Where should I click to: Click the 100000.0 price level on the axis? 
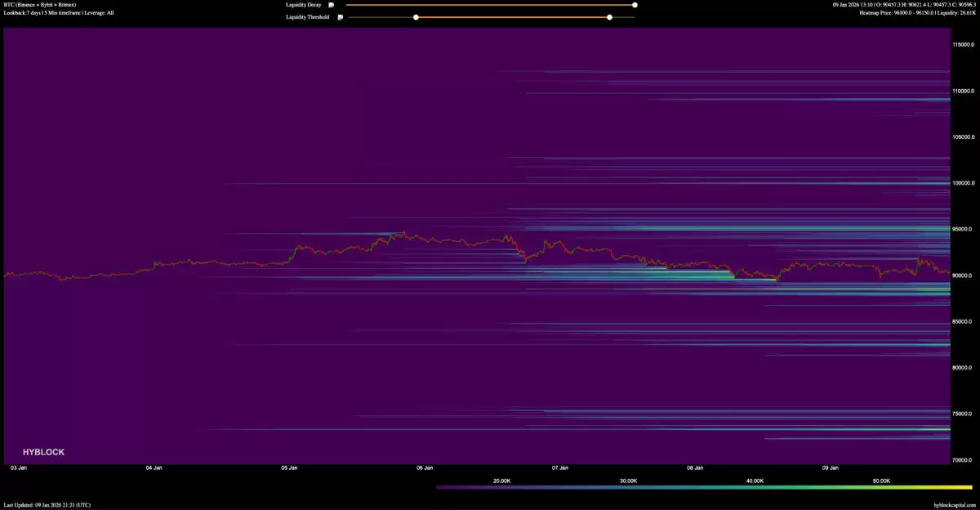pos(964,183)
